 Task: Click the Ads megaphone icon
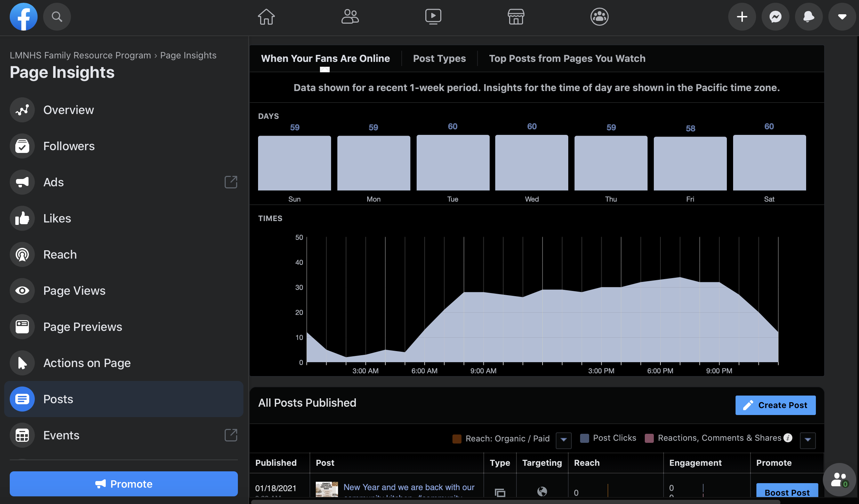[22, 182]
